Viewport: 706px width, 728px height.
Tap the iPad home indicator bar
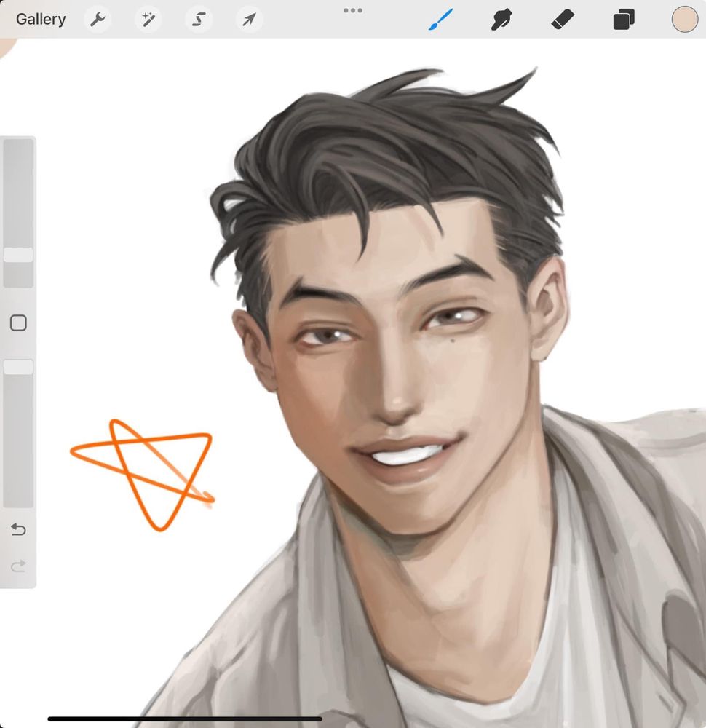pyautogui.click(x=185, y=719)
